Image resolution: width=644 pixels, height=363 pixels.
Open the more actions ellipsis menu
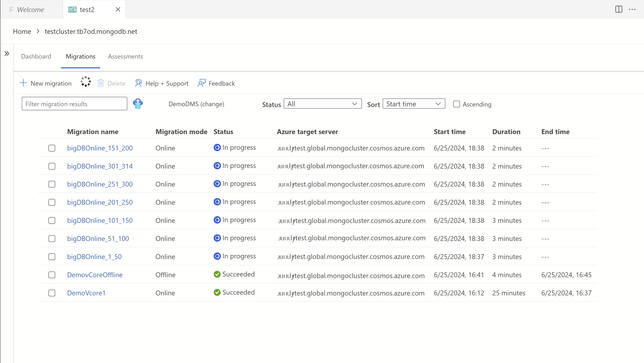pos(632,9)
